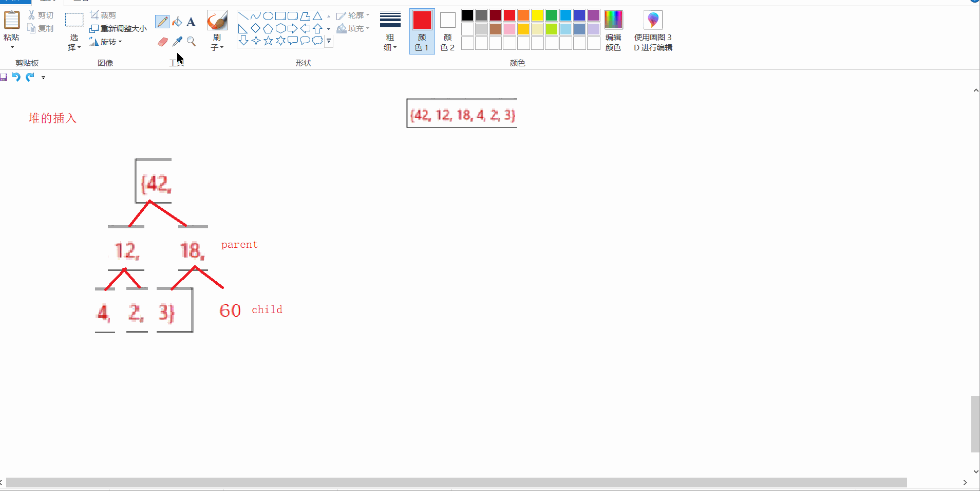Click the horizontal scrollbar thumb

coord(456,482)
